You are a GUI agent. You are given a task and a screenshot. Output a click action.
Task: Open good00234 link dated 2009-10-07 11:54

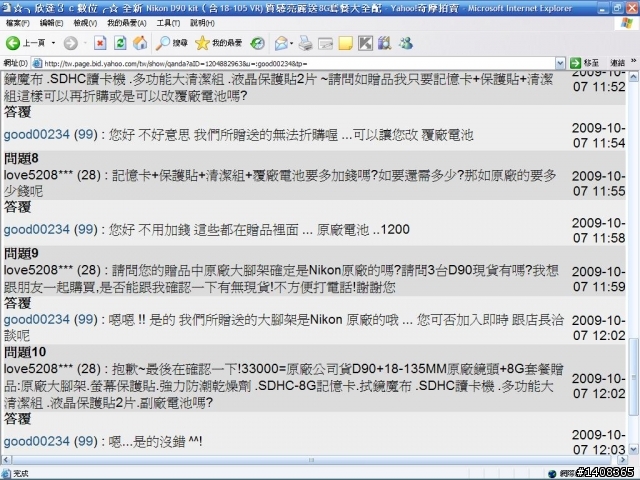click(37, 134)
